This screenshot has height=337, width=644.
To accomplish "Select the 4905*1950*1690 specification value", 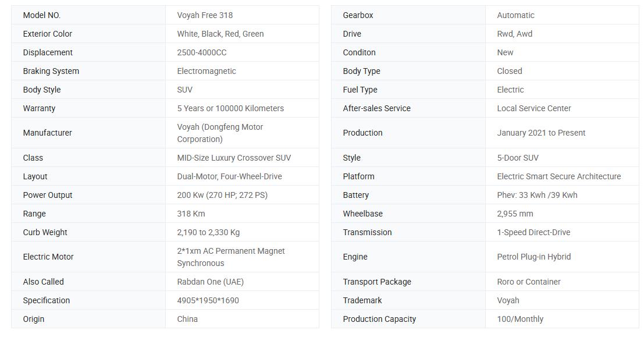I will pos(208,300).
